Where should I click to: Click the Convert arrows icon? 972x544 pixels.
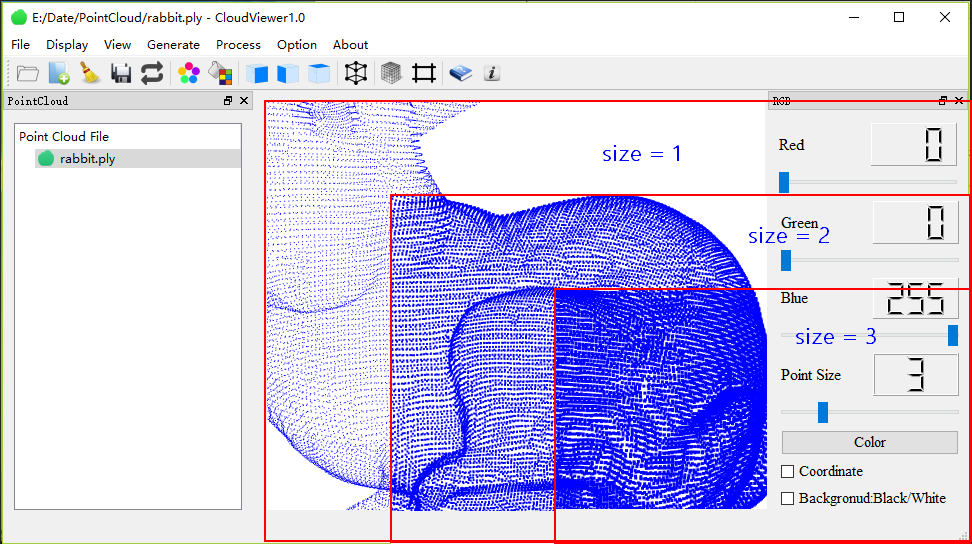point(151,73)
